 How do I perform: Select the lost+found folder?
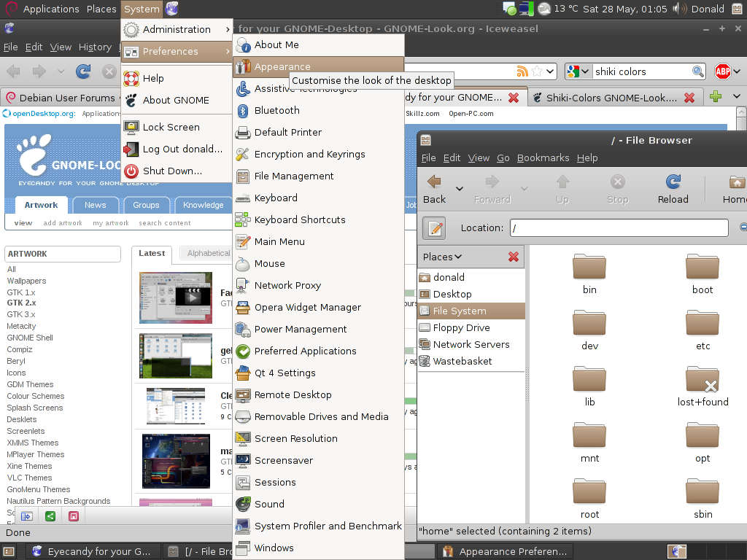[x=703, y=386]
